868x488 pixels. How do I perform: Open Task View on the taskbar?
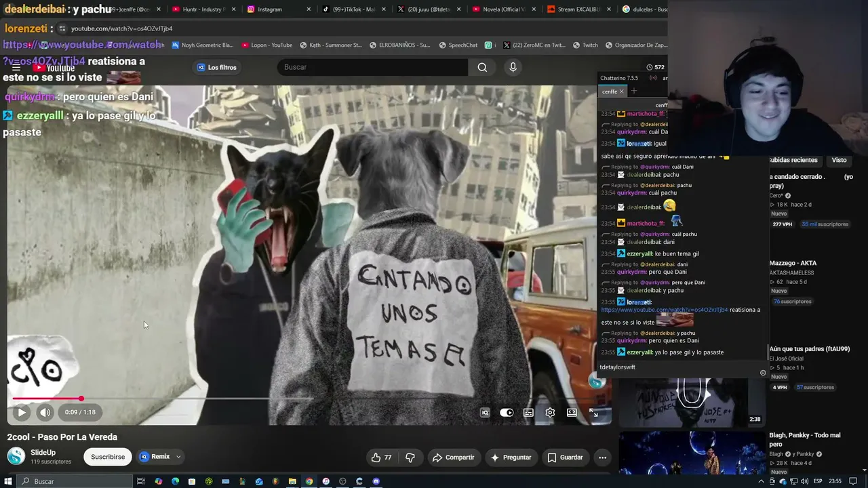tap(141, 481)
